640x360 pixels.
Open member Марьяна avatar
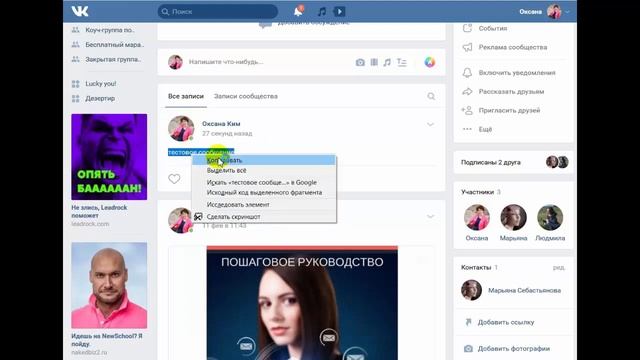coord(513,217)
